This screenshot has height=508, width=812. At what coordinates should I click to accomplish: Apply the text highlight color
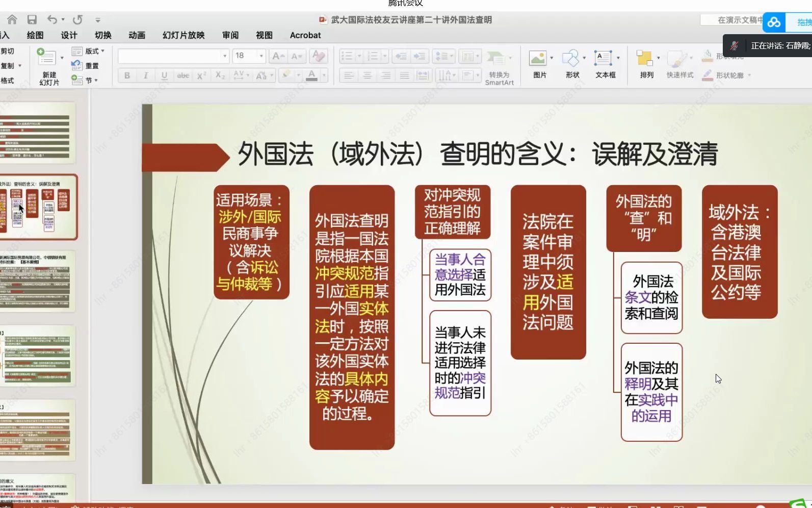(x=287, y=75)
